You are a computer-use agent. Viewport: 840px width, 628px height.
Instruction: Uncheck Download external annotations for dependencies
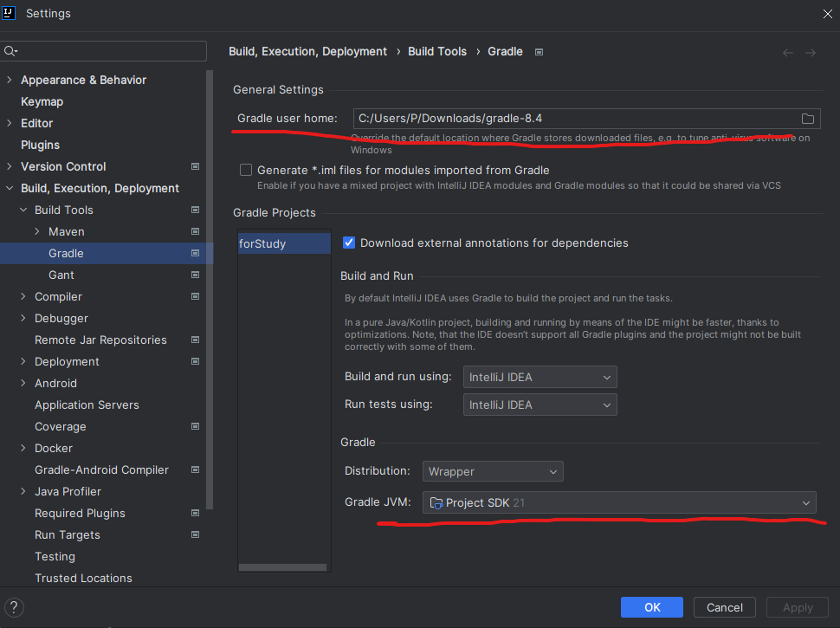[x=349, y=243]
